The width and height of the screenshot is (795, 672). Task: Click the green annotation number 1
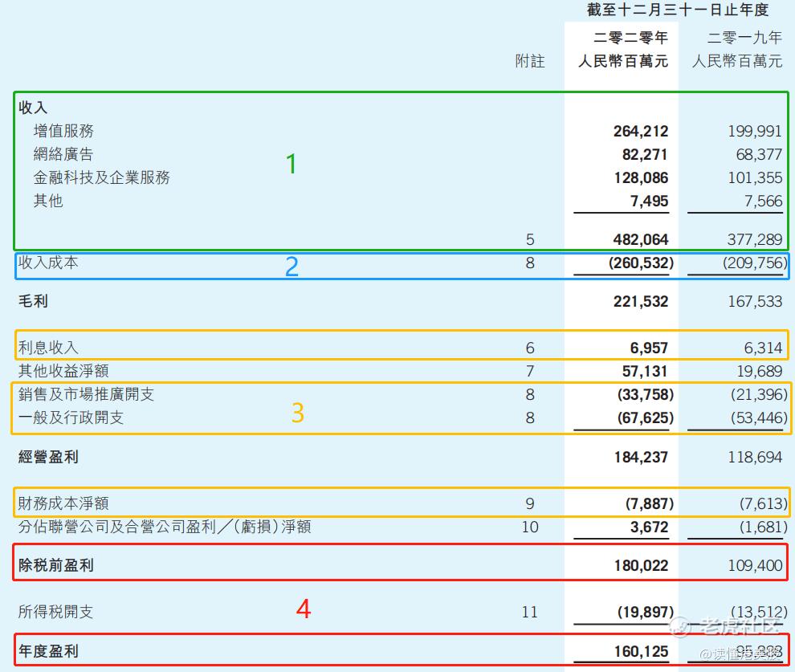click(291, 164)
